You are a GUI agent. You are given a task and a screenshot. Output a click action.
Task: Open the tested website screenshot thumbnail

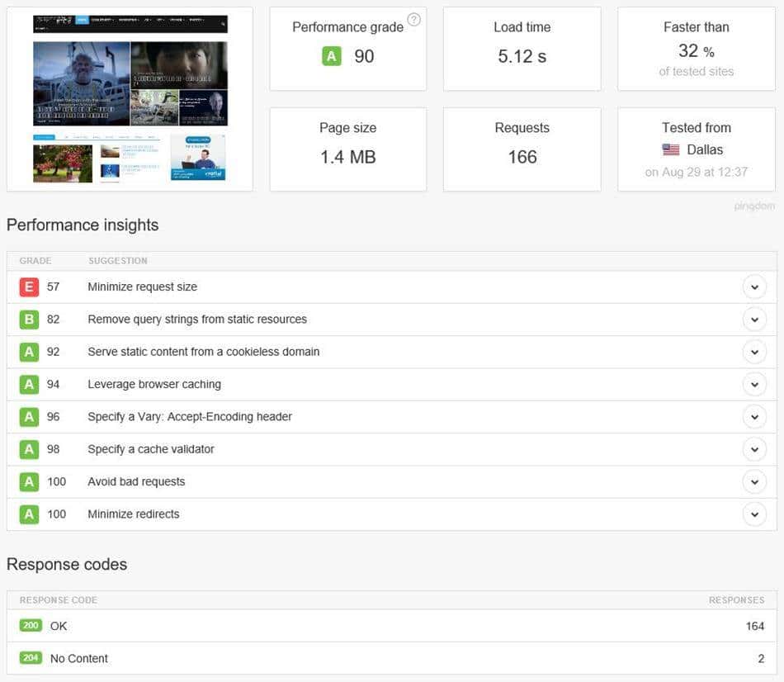click(130, 99)
